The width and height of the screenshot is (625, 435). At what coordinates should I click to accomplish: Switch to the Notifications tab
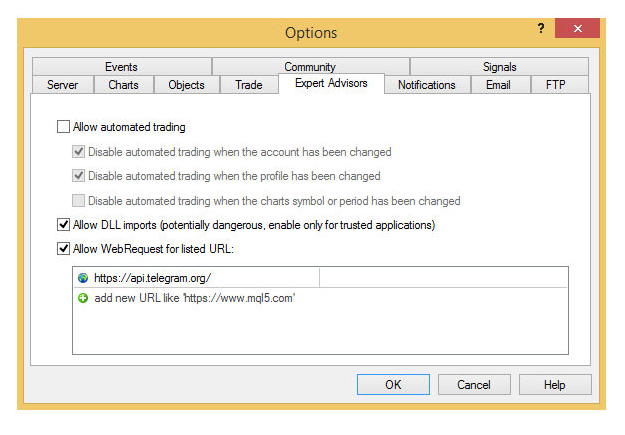click(x=427, y=85)
